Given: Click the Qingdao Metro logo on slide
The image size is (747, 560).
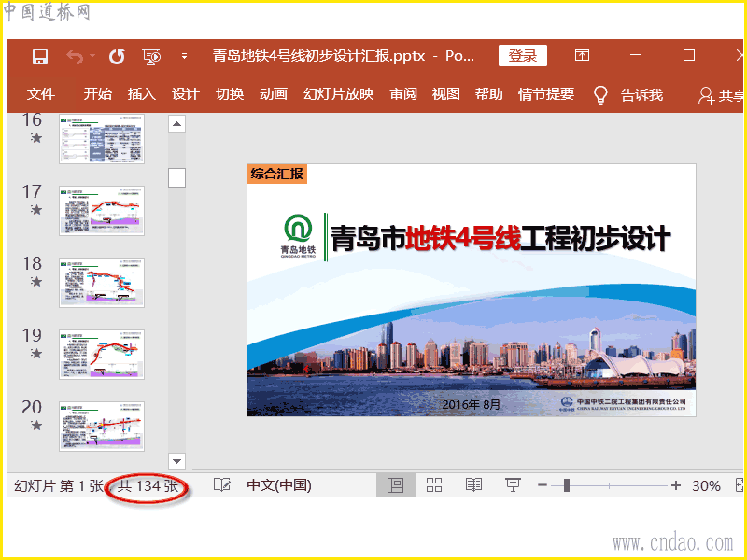Looking at the screenshot, I should coord(298,237).
